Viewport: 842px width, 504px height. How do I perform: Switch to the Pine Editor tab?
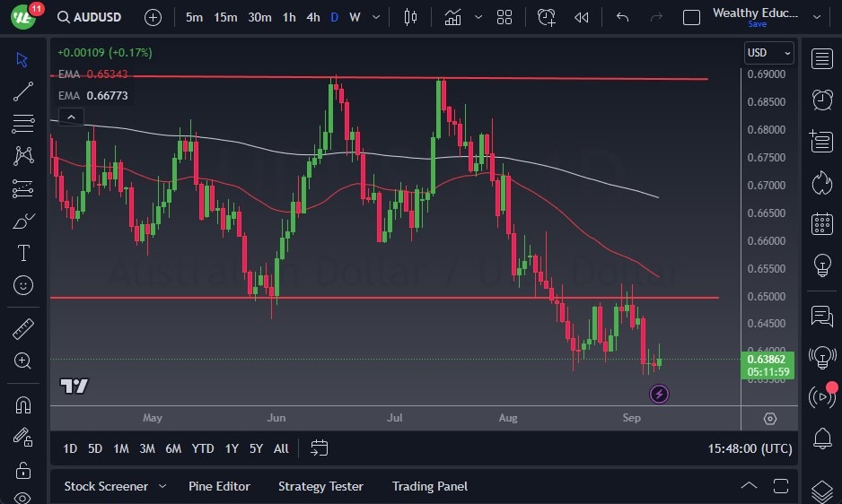point(219,486)
